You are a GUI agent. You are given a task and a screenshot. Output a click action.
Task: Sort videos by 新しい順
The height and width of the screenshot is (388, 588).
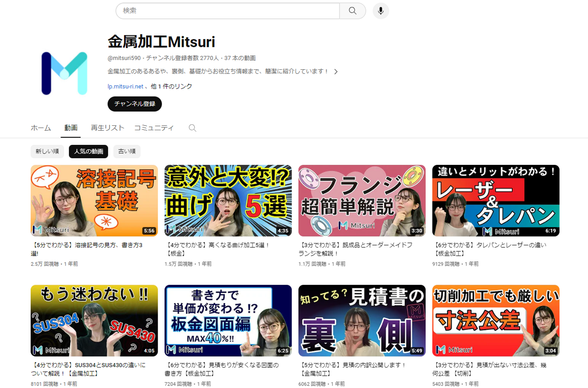[47, 151]
